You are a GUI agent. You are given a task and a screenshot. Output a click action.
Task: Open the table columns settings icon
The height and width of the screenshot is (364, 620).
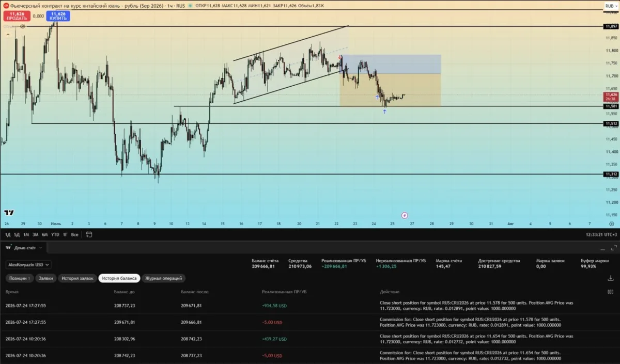(611, 292)
